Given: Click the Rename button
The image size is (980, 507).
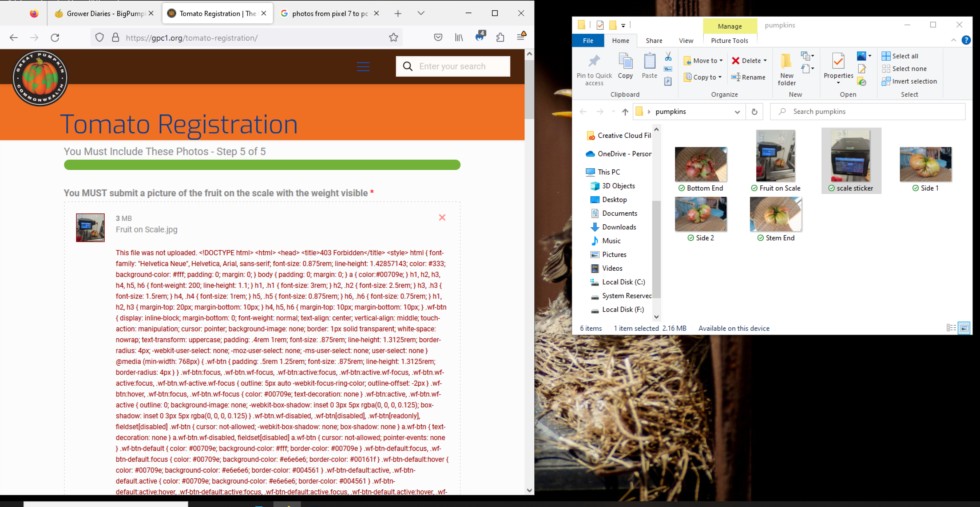Looking at the screenshot, I should [x=749, y=77].
